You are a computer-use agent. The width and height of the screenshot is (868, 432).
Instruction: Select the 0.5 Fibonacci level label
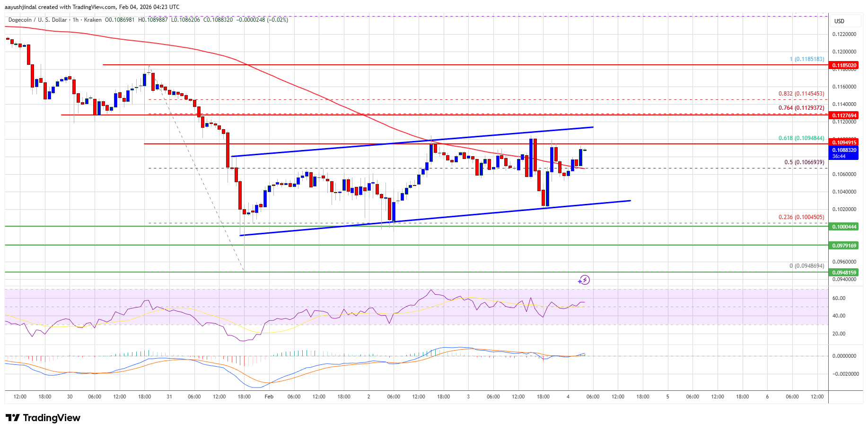804,162
